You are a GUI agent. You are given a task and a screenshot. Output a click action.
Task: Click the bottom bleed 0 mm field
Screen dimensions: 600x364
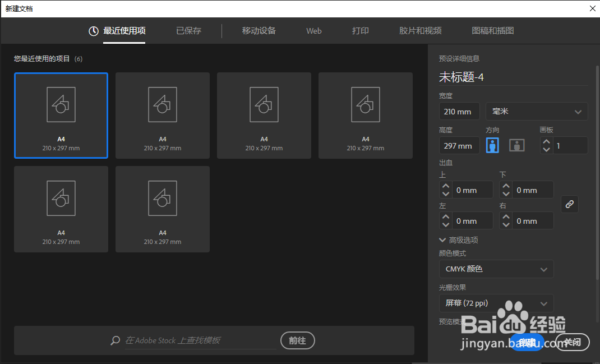[x=533, y=190]
